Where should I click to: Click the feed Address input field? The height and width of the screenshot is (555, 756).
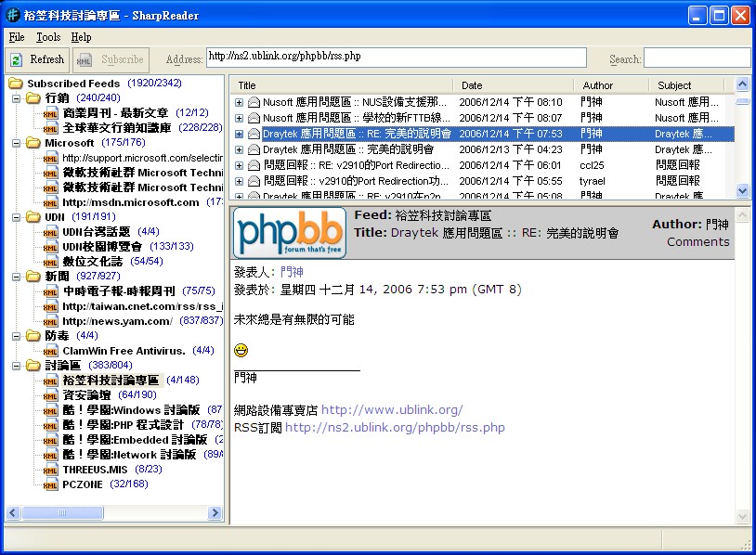(x=396, y=58)
